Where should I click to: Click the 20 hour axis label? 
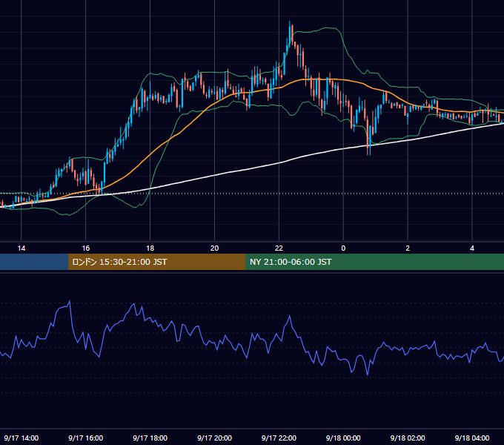214,248
